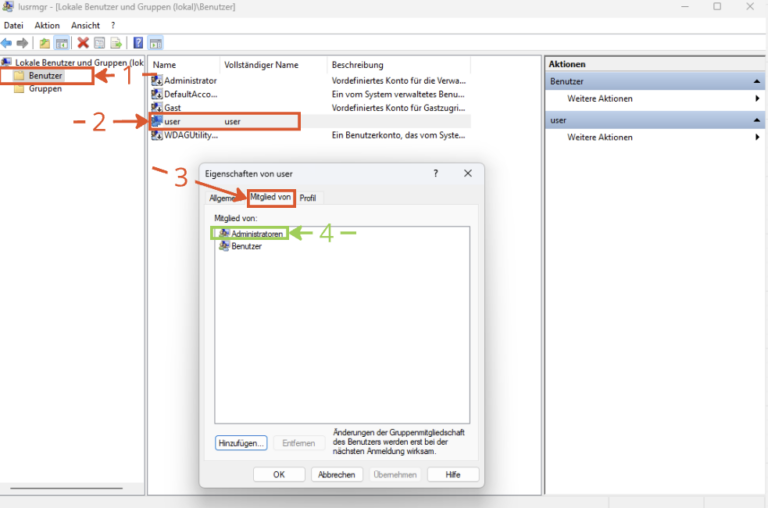The width and height of the screenshot is (768, 508).
Task: Click the blue Help question mark toolbar icon
Action: (x=138, y=43)
